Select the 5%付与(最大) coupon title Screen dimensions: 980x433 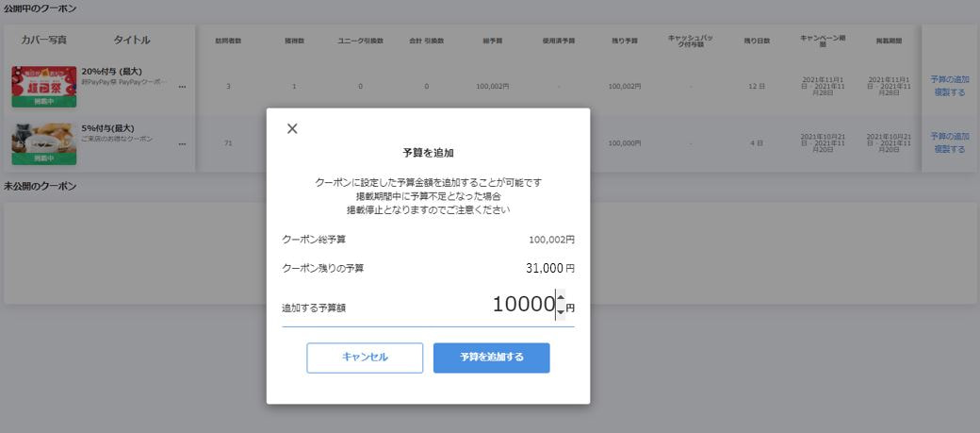point(108,128)
